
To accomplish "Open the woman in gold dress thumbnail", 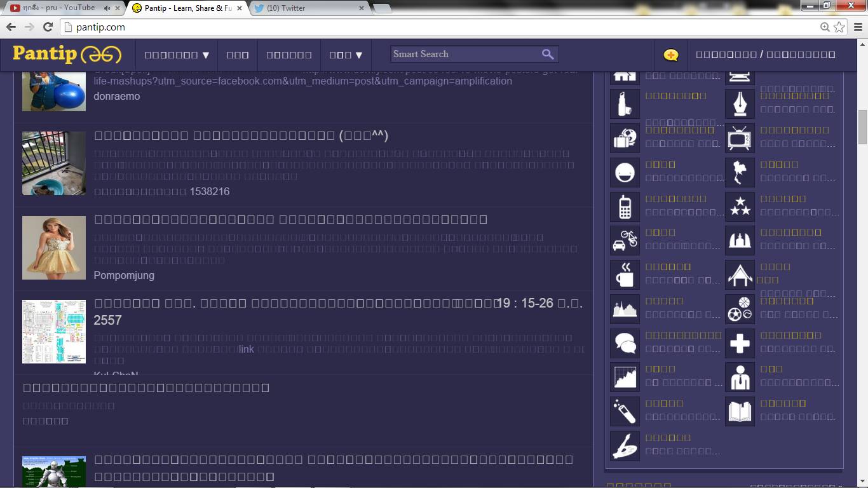I will click(54, 248).
